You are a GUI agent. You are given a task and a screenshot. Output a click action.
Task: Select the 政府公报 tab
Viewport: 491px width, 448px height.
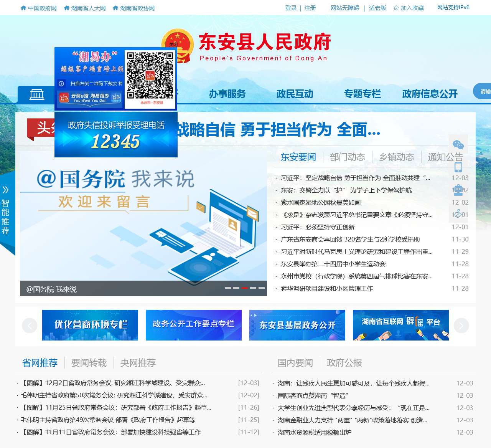344,363
